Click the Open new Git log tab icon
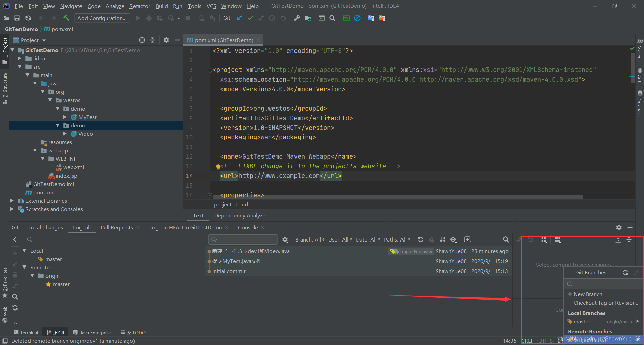Viewport: 644px width, 345px height. pos(467,239)
